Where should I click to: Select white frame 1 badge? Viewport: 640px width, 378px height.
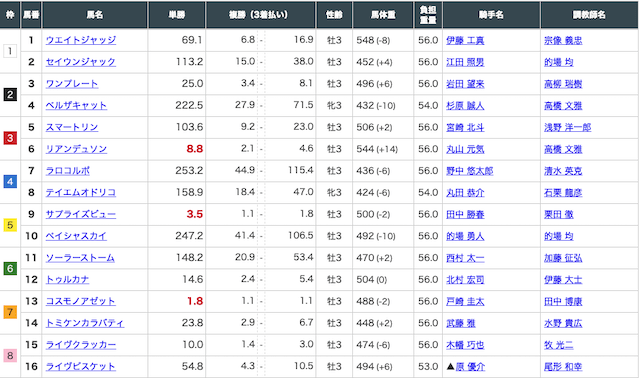[10, 51]
